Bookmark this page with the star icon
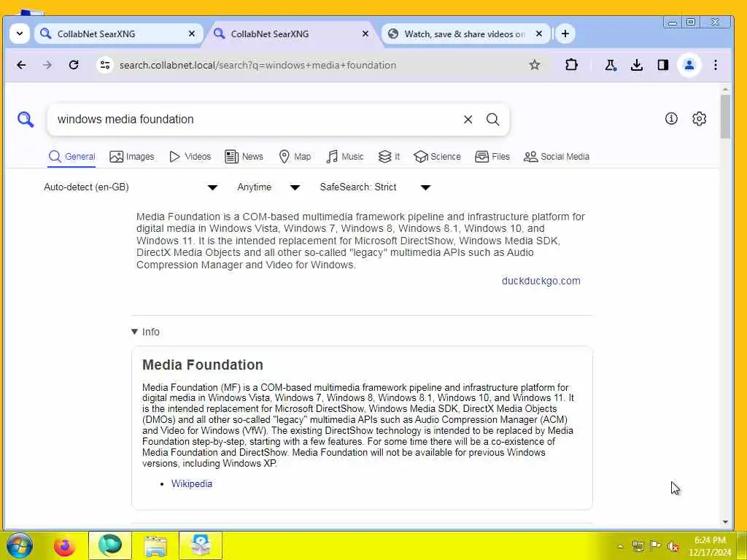Image resolution: width=747 pixels, height=560 pixels. pos(535,65)
